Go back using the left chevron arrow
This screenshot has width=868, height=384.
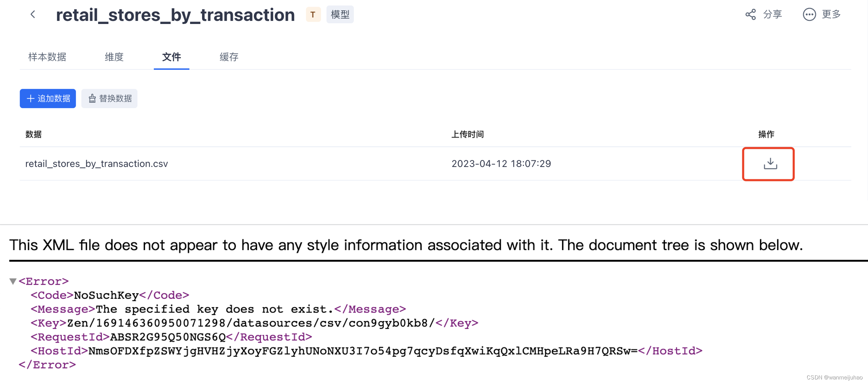[33, 14]
